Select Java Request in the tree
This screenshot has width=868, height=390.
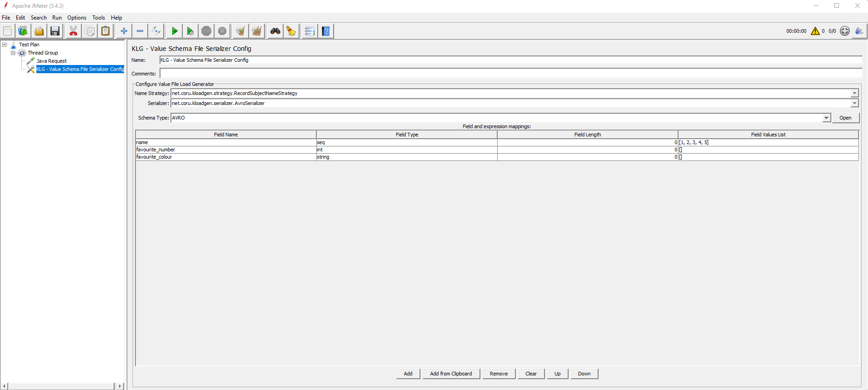(51, 61)
